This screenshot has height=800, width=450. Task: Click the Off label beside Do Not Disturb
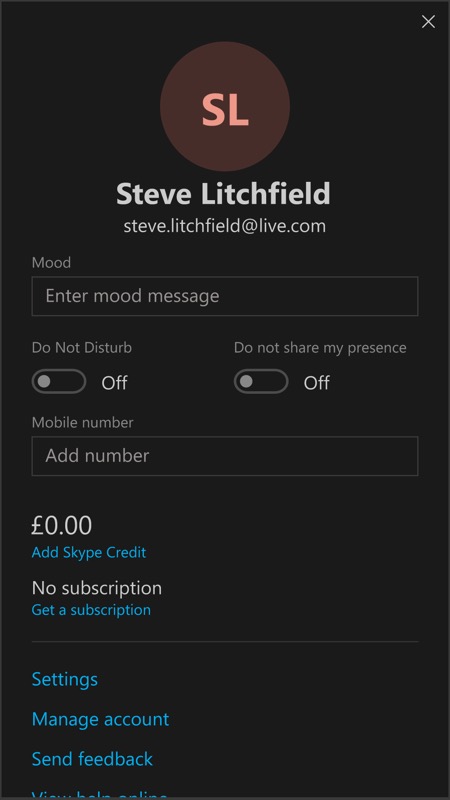point(114,383)
